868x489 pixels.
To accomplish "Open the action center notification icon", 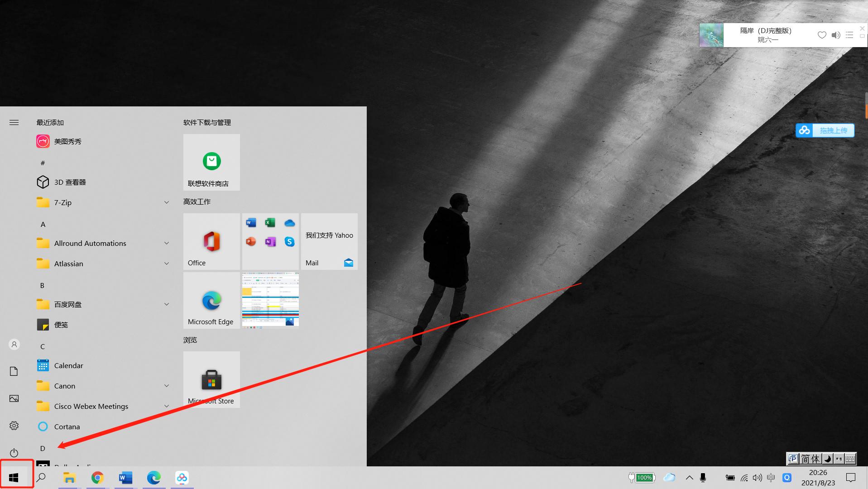I will pyautogui.click(x=851, y=478).
